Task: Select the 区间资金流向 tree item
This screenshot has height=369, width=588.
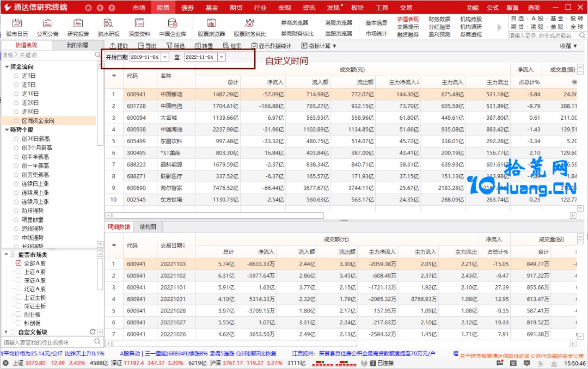Action: click(49, 121)
